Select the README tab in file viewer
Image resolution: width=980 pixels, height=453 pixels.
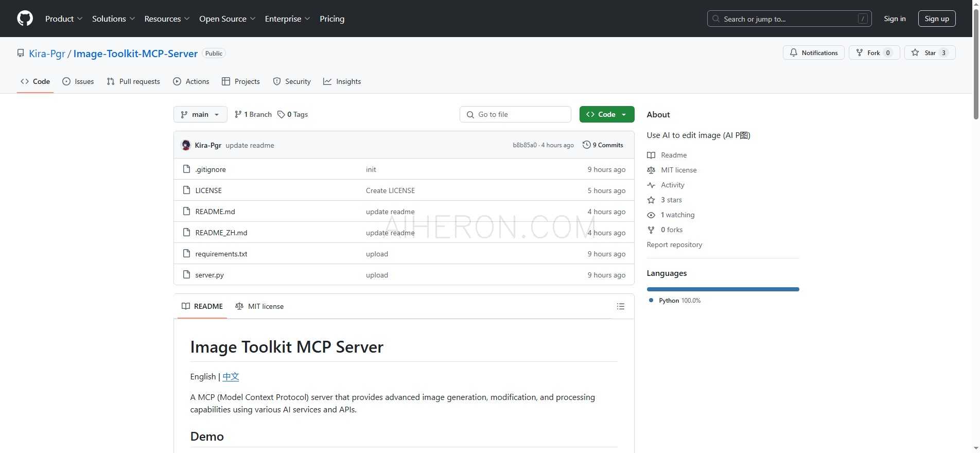[x=202, y=306]
